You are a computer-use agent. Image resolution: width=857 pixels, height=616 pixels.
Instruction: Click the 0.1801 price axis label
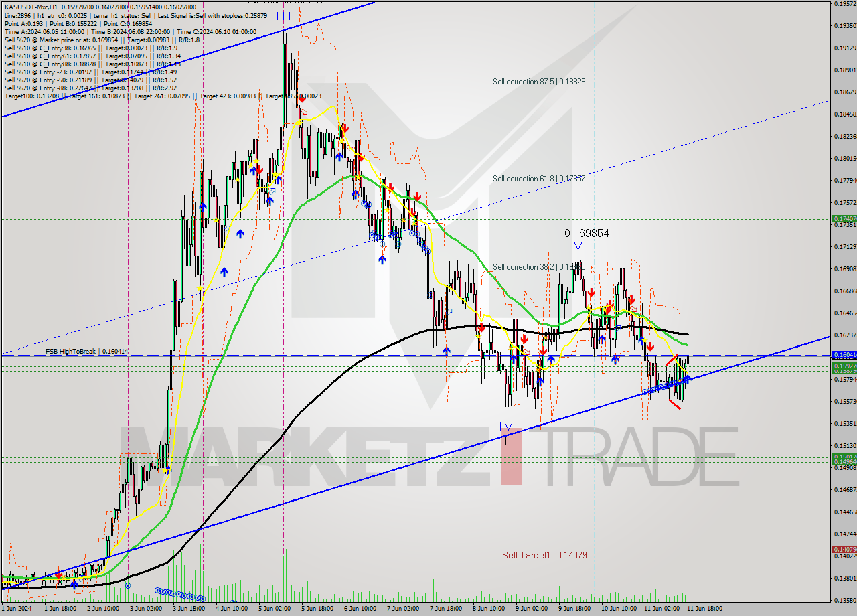pos(846,159)
